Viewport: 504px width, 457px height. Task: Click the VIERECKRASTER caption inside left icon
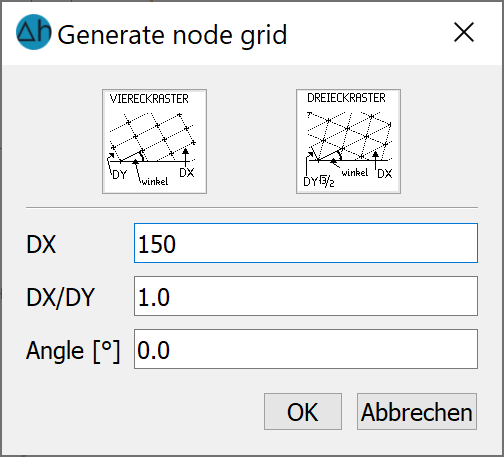pos(149,99)
